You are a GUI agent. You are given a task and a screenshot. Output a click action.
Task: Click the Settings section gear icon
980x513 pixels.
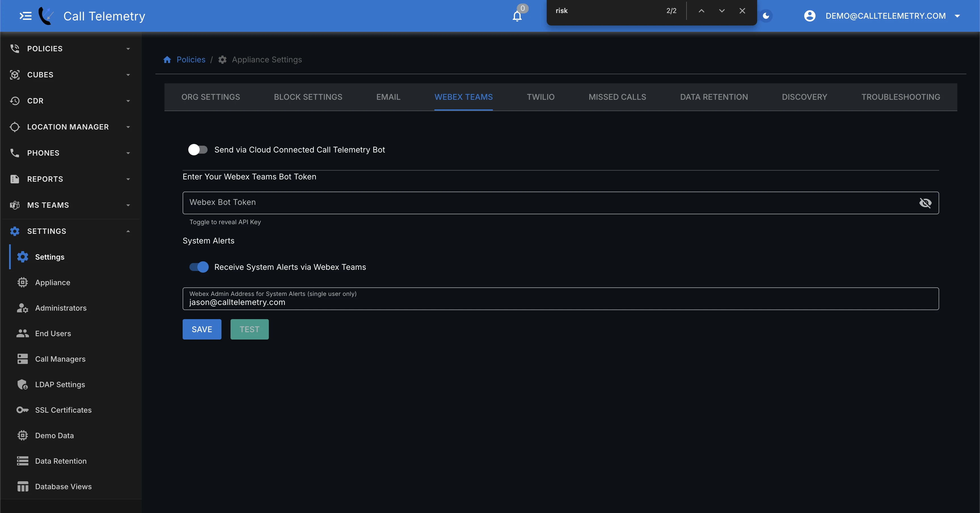coord(15,231)
